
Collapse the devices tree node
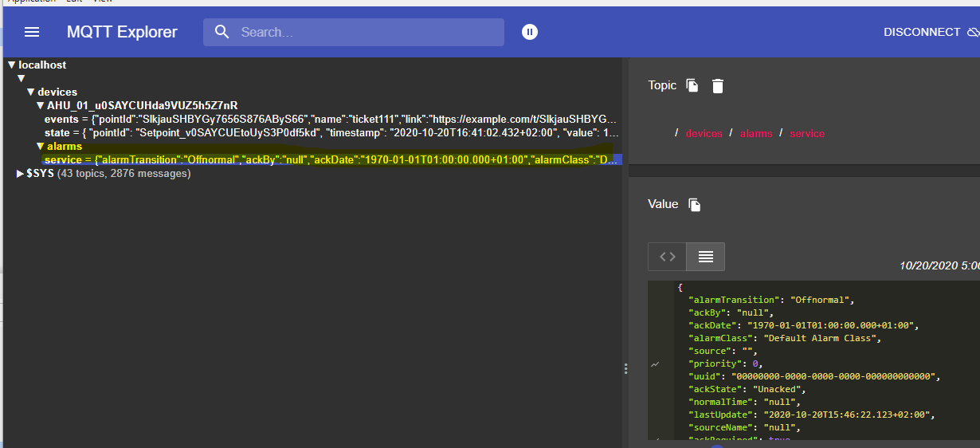[31, 92]
